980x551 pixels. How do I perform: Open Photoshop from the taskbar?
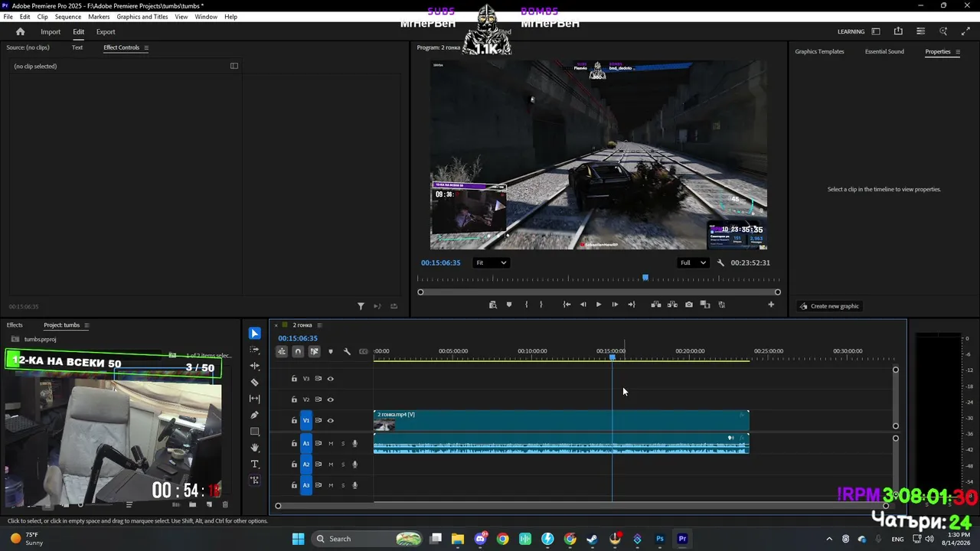point(660,539)
